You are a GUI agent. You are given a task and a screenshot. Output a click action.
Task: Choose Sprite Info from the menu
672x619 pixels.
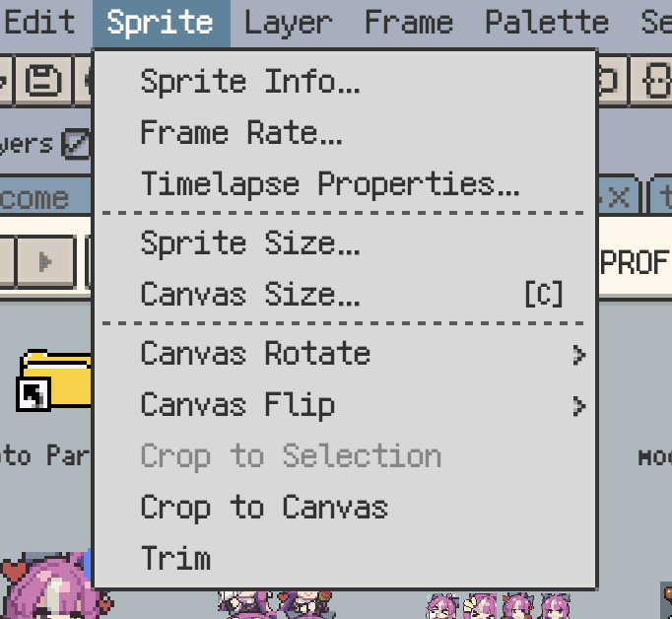tap(250, 81)
